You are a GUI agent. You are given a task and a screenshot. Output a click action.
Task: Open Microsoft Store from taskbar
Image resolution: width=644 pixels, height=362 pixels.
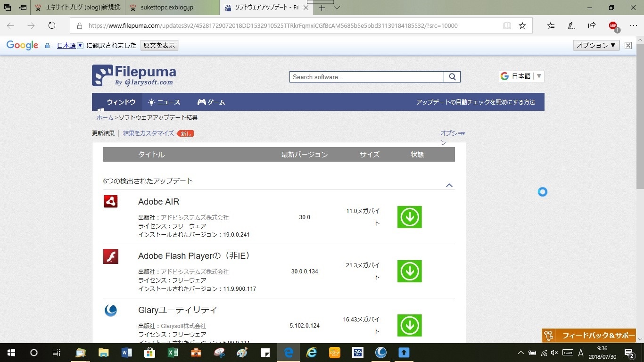tap(149, 352)
